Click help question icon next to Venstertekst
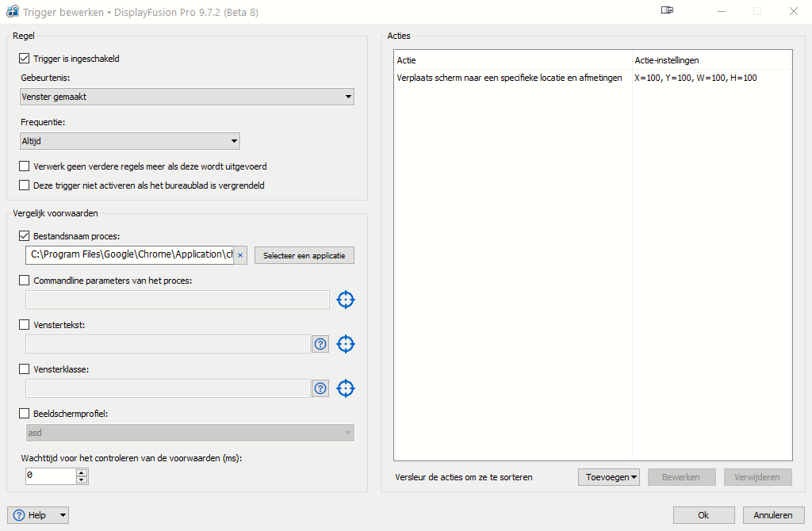812x531 pixels. (320, 344)
